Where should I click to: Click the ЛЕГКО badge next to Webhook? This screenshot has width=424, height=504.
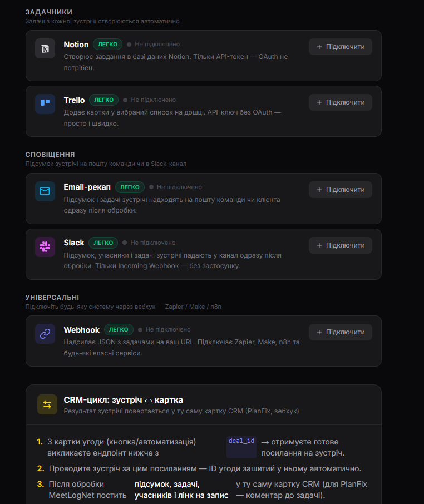coord(119,329)
